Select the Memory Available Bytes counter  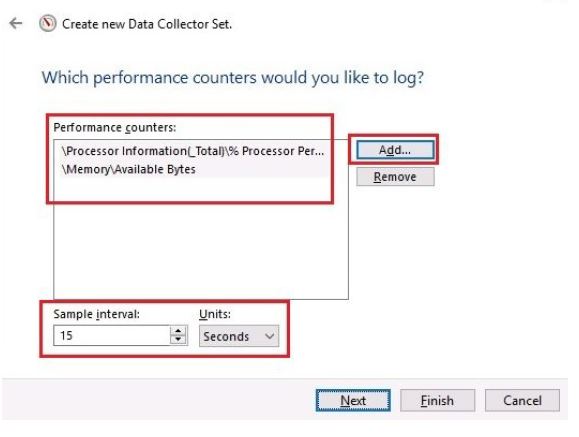pyautogui.click(x=193, y=169)
